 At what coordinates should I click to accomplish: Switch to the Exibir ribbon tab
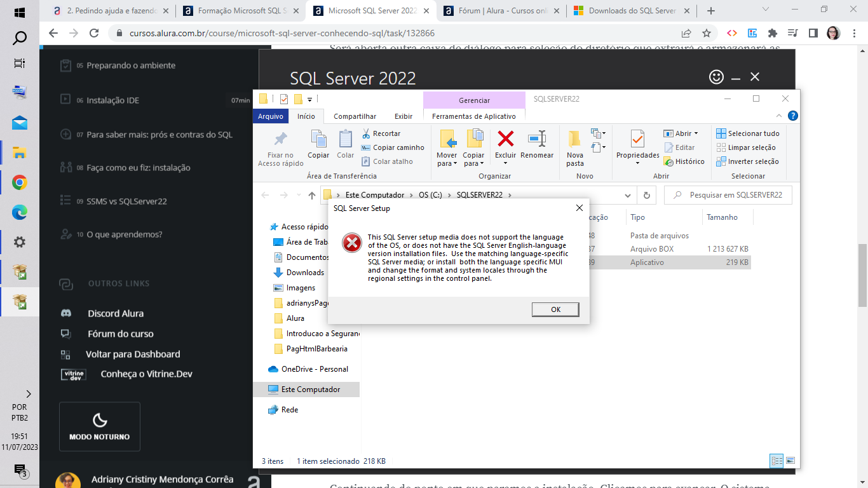(403, 116)
